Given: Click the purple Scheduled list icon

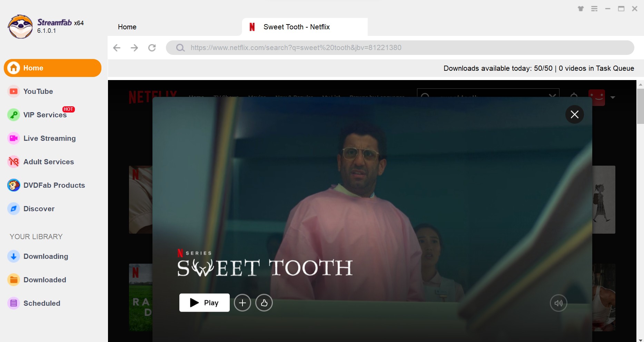Looking at the screenshot, I should [x=14, y=303].
